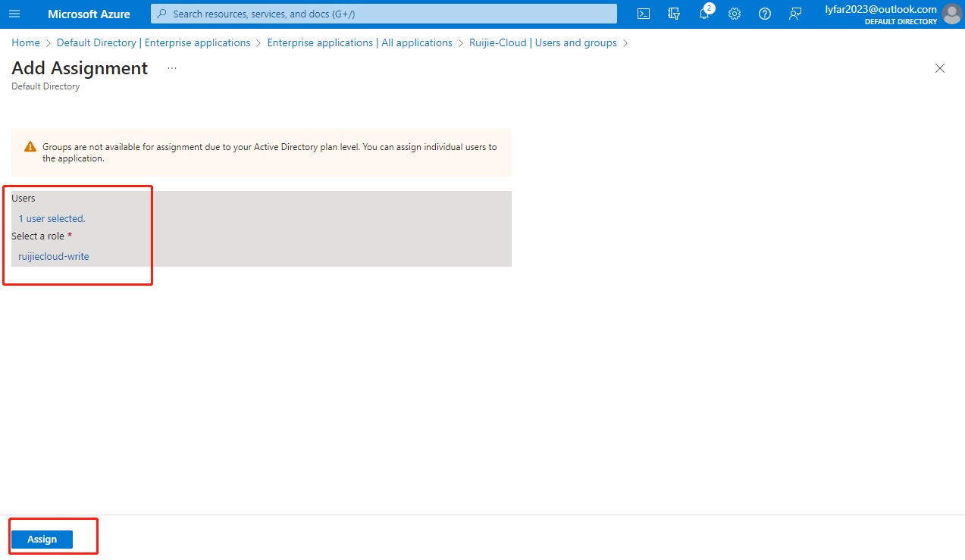Viewport: 965px width, 560px height.
Task: Open the Directories and subscriptions filter
Action: click(x=673, y=14)
